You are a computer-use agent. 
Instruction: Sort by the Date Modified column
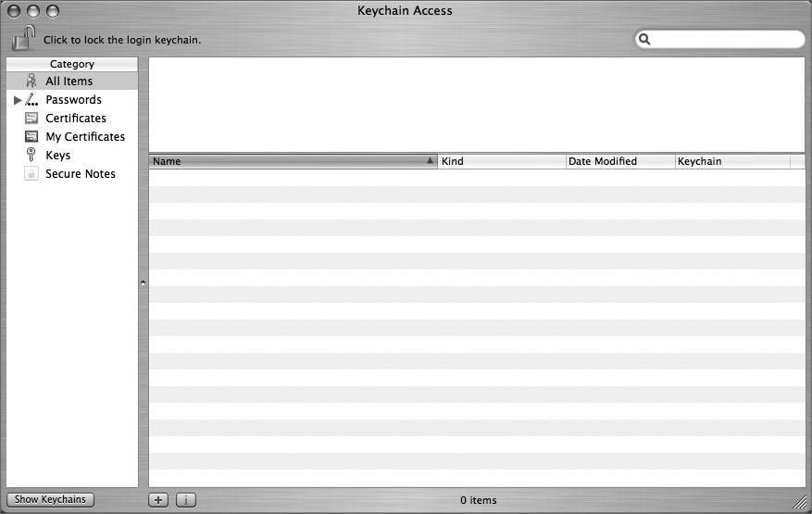[620, 161]
